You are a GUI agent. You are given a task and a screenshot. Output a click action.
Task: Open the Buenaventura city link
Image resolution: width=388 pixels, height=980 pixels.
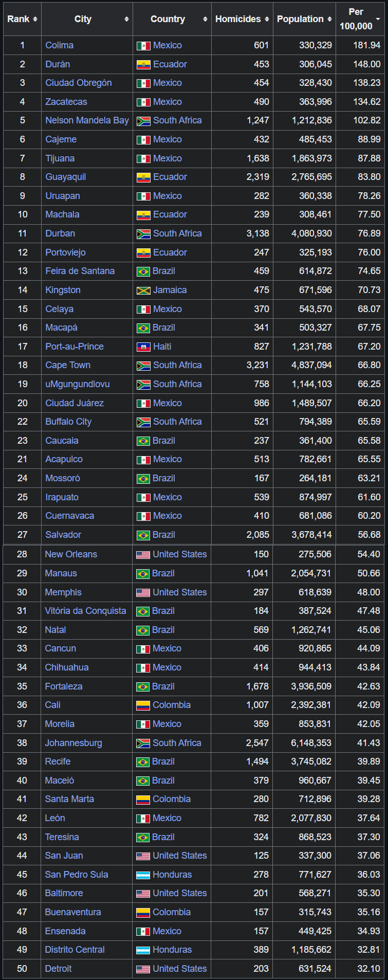(x=73, y=912)
